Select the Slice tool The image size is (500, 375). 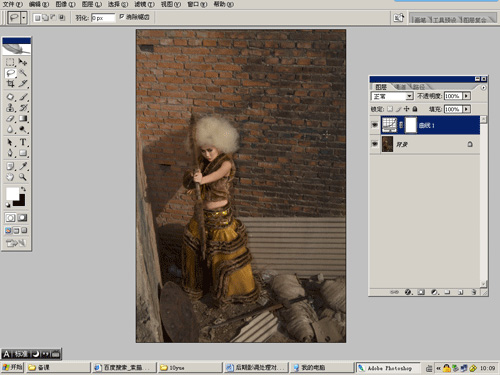[23, 84]
